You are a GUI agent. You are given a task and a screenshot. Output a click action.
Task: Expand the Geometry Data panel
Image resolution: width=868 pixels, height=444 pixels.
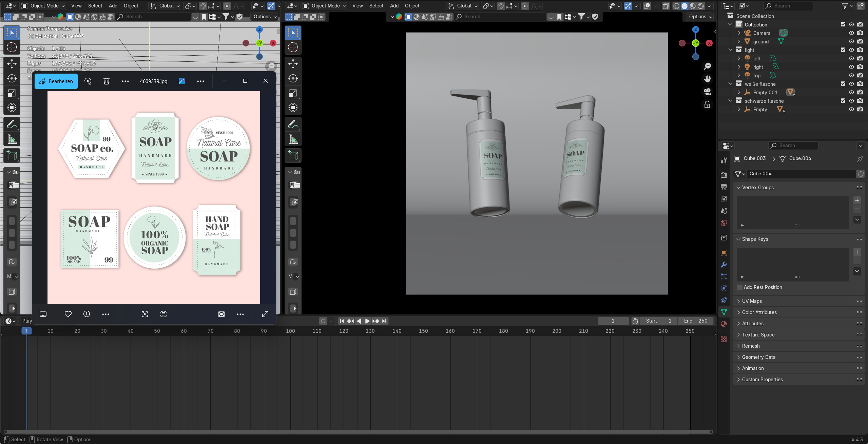[799, 357]
